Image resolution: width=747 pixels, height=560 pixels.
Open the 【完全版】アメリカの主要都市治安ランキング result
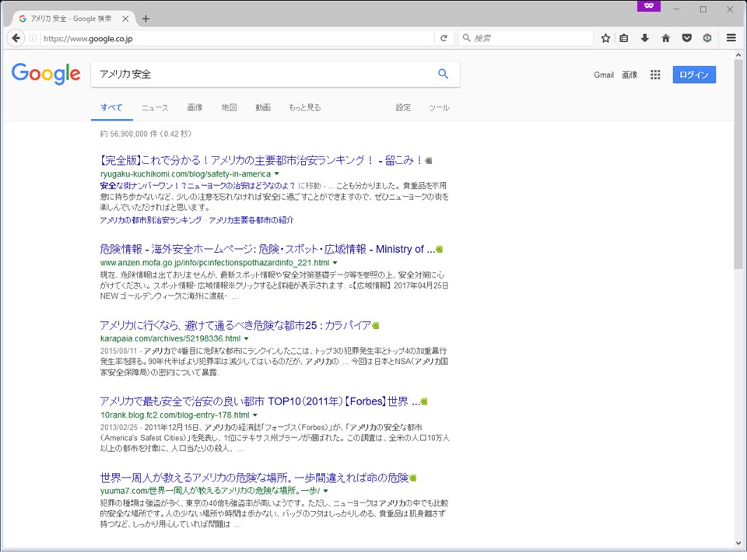(261, 160)
